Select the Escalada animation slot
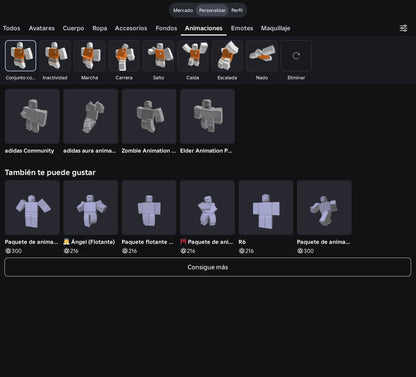416x377 pixels. coord(228,56)
